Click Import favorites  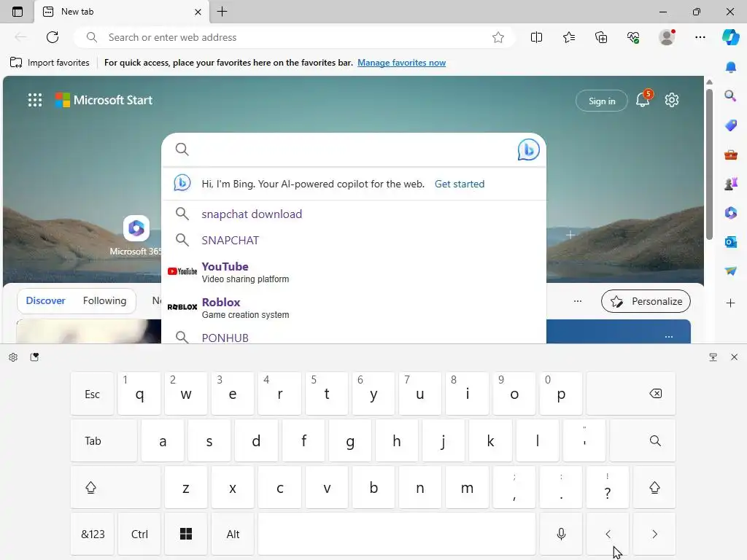[x=50, y=63]
